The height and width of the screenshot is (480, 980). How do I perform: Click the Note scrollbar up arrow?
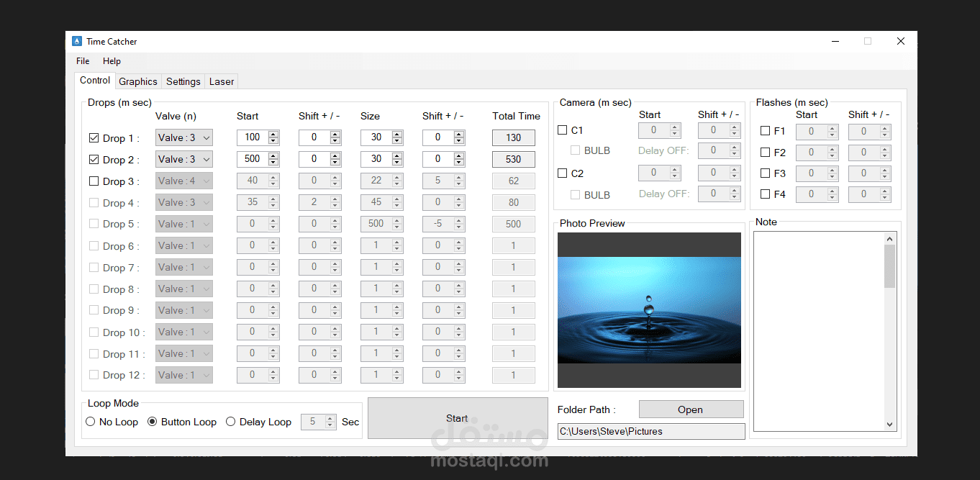[x=890, y=239]
